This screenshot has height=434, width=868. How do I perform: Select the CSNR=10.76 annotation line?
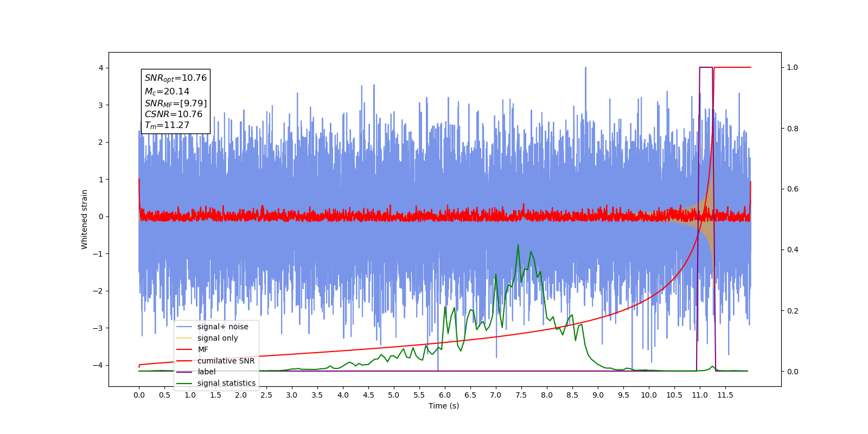pyautogui.click(x=174, y=114)
